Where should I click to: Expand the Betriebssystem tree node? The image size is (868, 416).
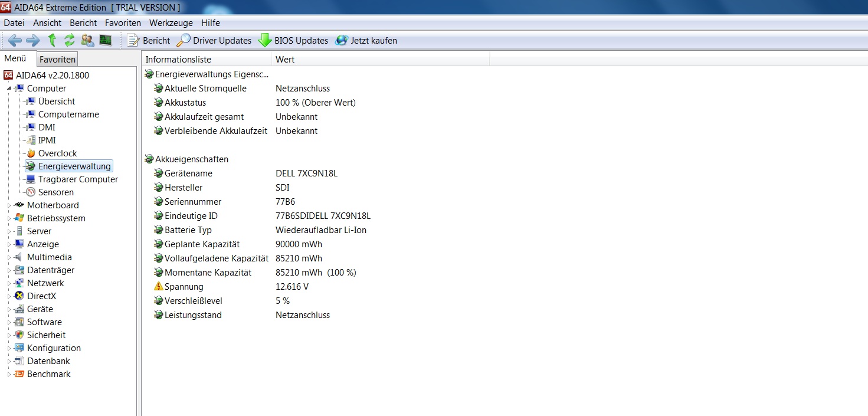[x=9, y=218]
